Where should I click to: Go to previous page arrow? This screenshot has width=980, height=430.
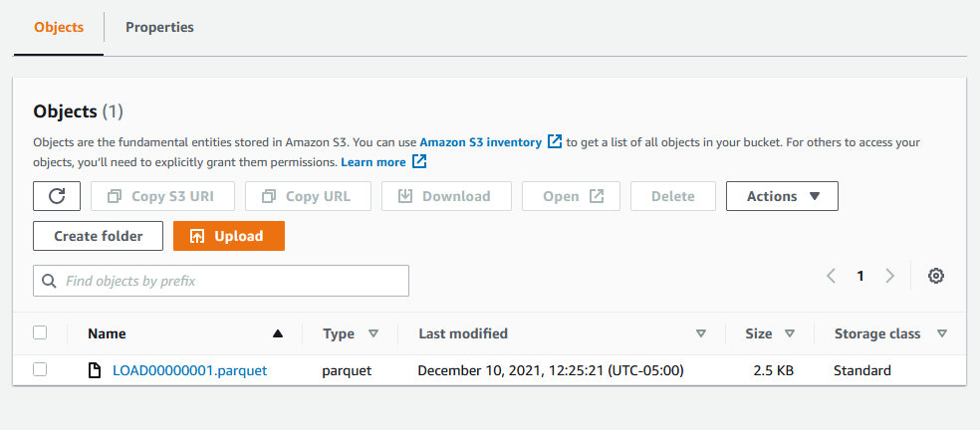click(x=832, y=277)
